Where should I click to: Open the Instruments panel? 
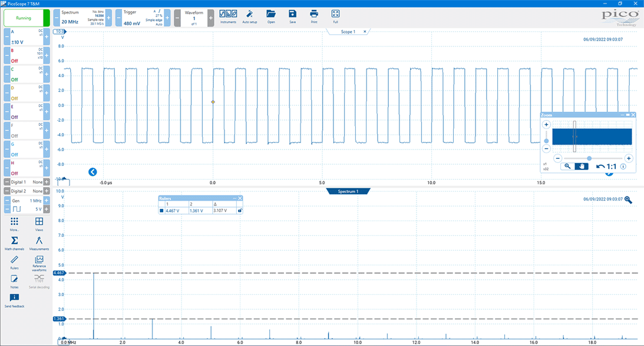tap(228, 15)
